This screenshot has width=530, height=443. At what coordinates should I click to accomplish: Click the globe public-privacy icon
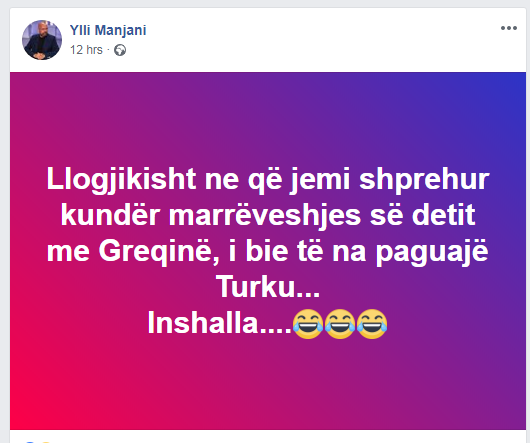[120, 50]
